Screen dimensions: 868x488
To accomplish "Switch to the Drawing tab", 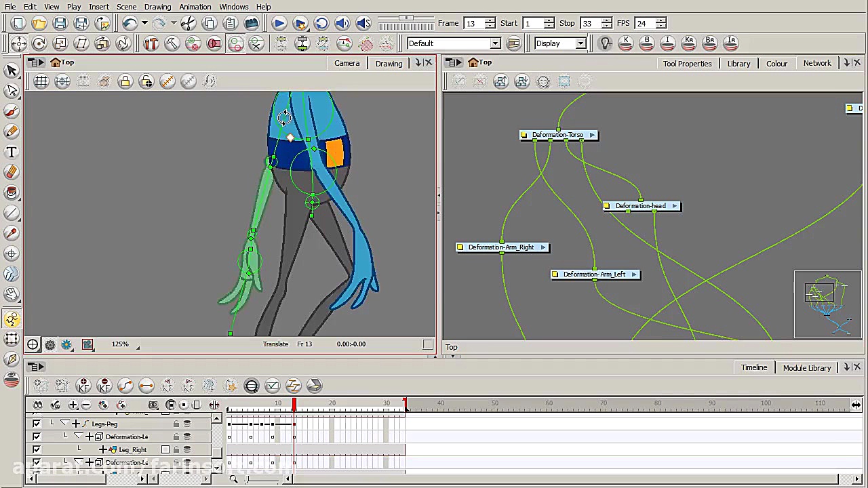I will (x=389, y=64).
